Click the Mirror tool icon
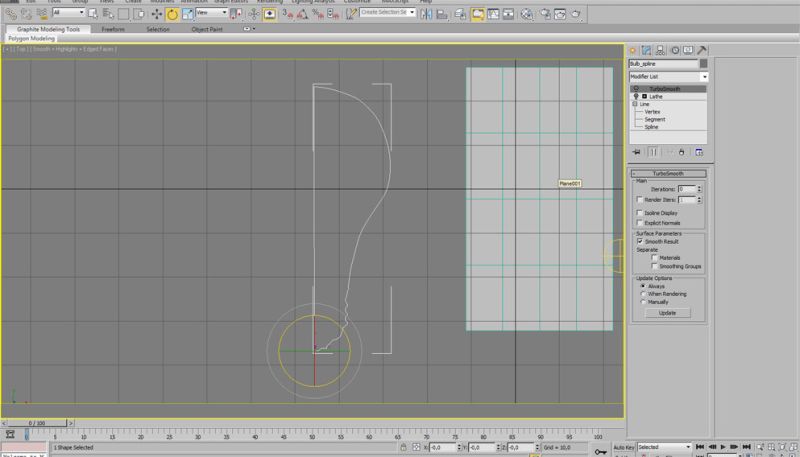Image resolution: width=800 pixels, height=457 pixels. pos(427,14)
